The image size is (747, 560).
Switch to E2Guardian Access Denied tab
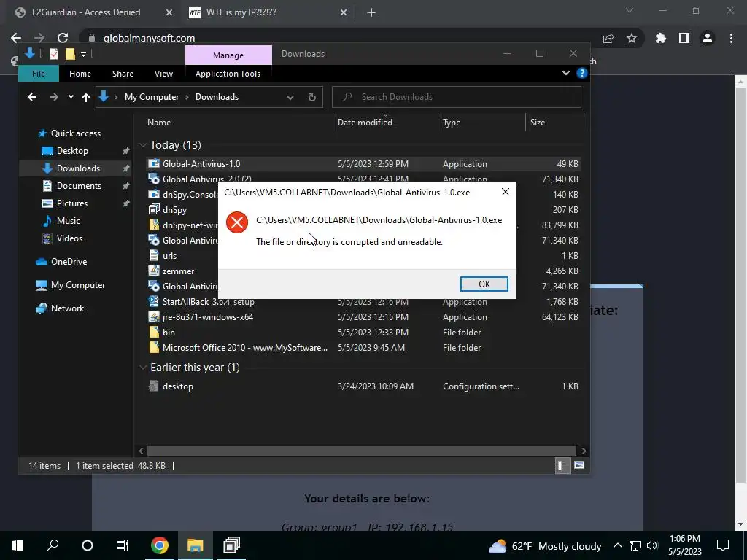(x=93, y=12)
